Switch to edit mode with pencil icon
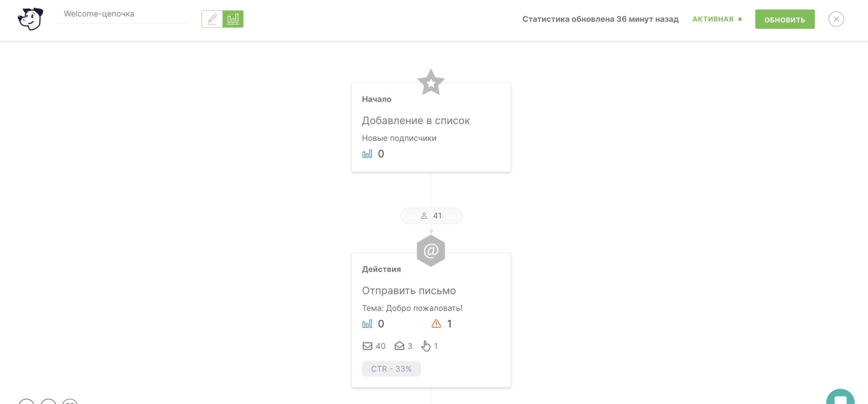This screenshot has height=404, width=868. (x=212, y=19)
